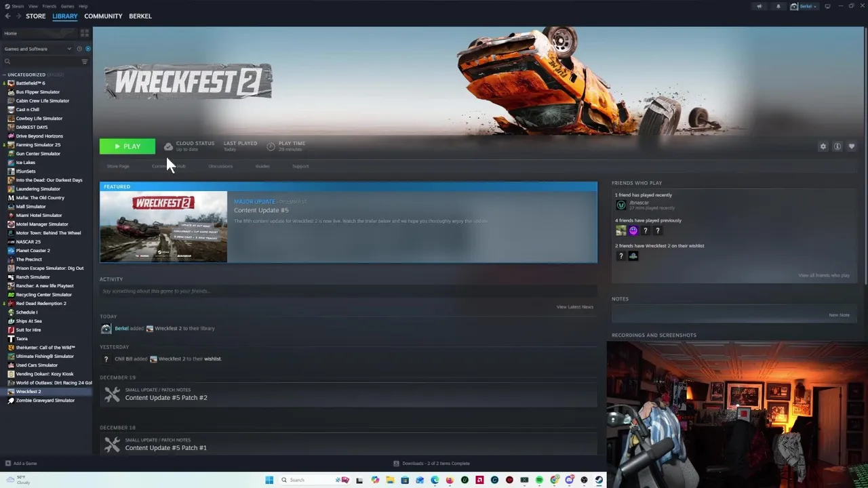This screenshot has height=488, width=868.
Task: Click View Latest News
Action: [574, 307]
